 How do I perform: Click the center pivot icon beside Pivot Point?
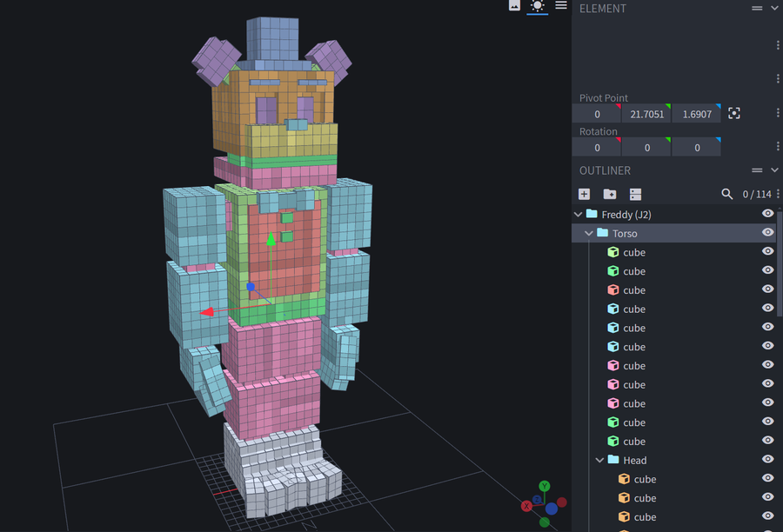coord(733,113)
